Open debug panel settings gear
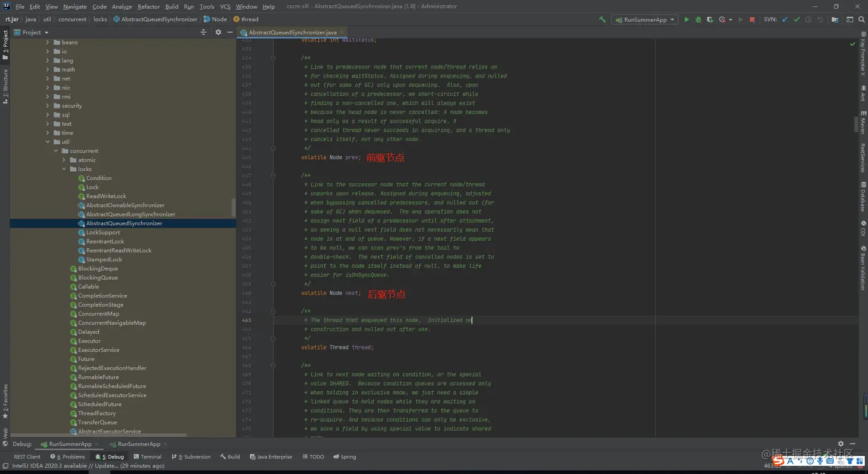 pos(841,444)
